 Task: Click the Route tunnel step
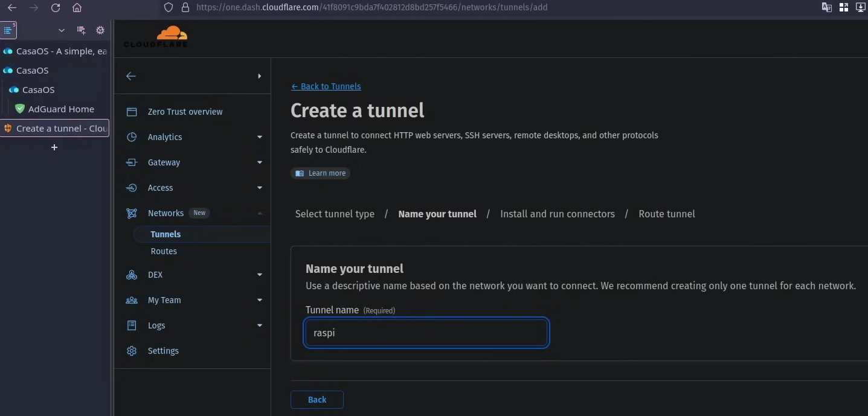click(x=667, y=214)
